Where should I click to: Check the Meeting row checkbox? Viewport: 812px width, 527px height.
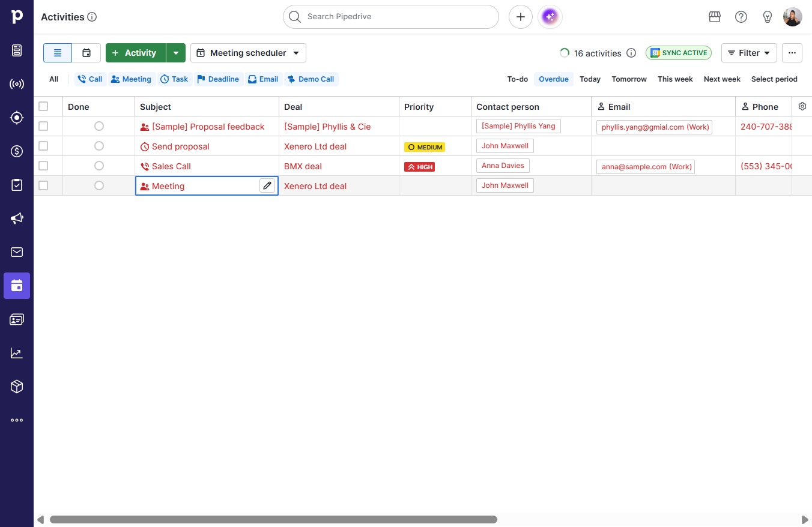coord(43,185)
